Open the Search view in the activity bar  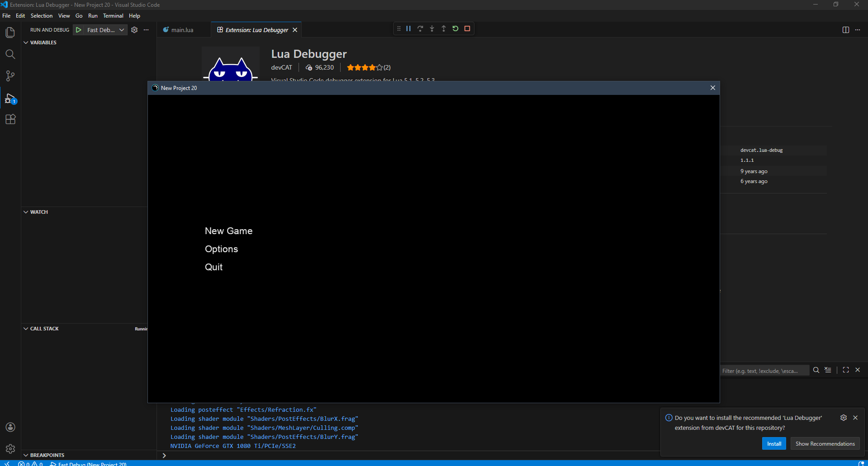10,54
